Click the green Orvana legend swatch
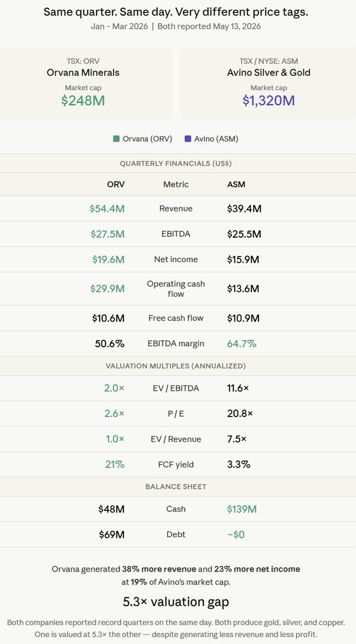356x644 pixels. (x=116, y=138)
